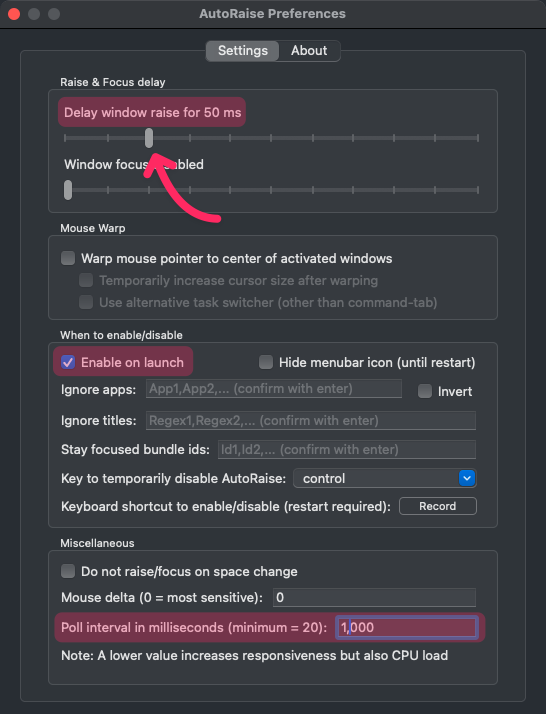546x714 pixels.
Task: Check use alternative task switcher option
Action: pos(86,302)
